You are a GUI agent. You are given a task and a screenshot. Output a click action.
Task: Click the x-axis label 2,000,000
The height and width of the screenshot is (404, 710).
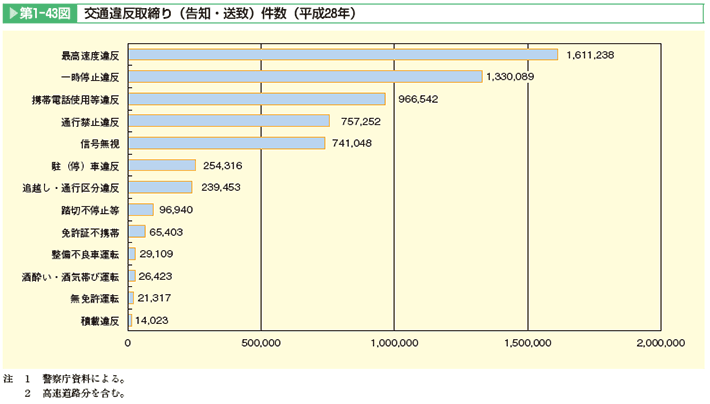point(661,343)
